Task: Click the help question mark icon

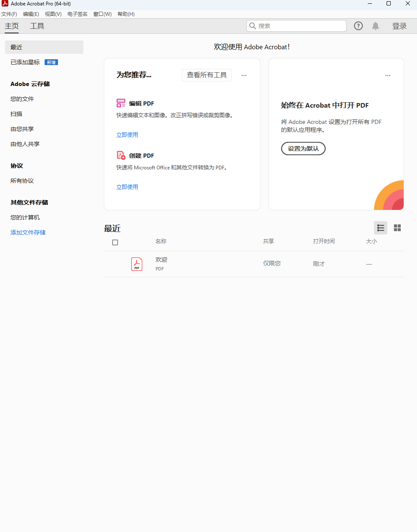Action: point(358,26)
